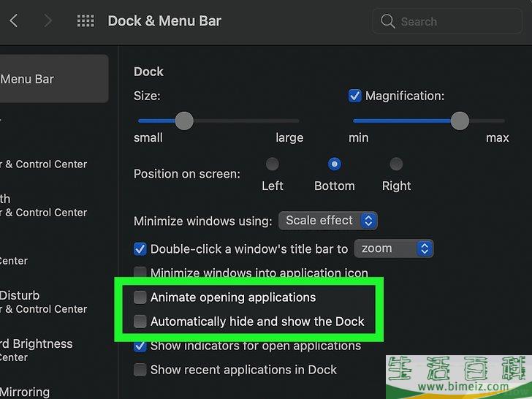Click the 'Position on screen:' label

(187, 174)
